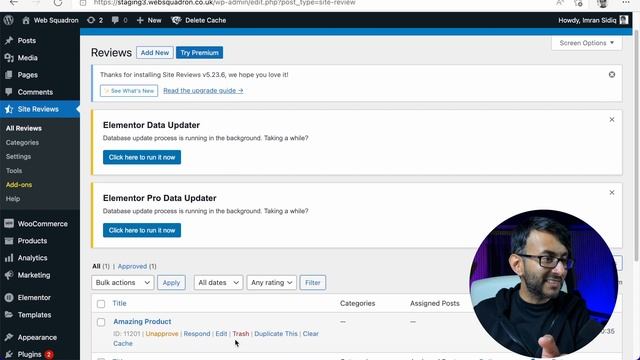Viewport: 640px width, 360px height.
Task: Open Appearance in sidebar
Action: tap(37, 337)
